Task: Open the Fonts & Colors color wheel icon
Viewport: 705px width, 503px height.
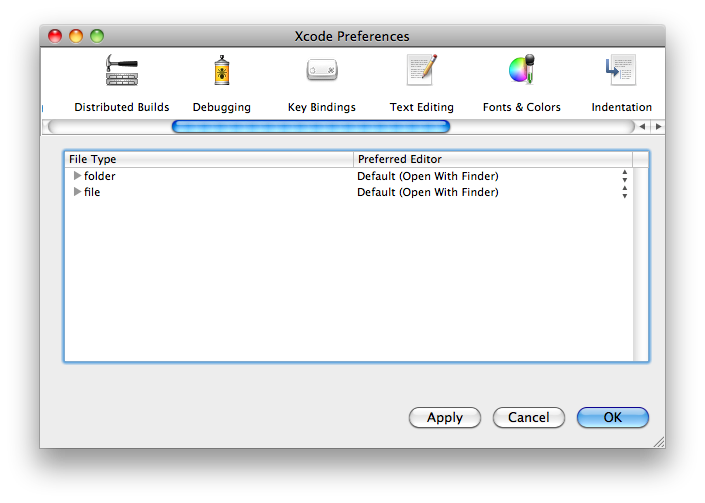Action: [522, 71]
